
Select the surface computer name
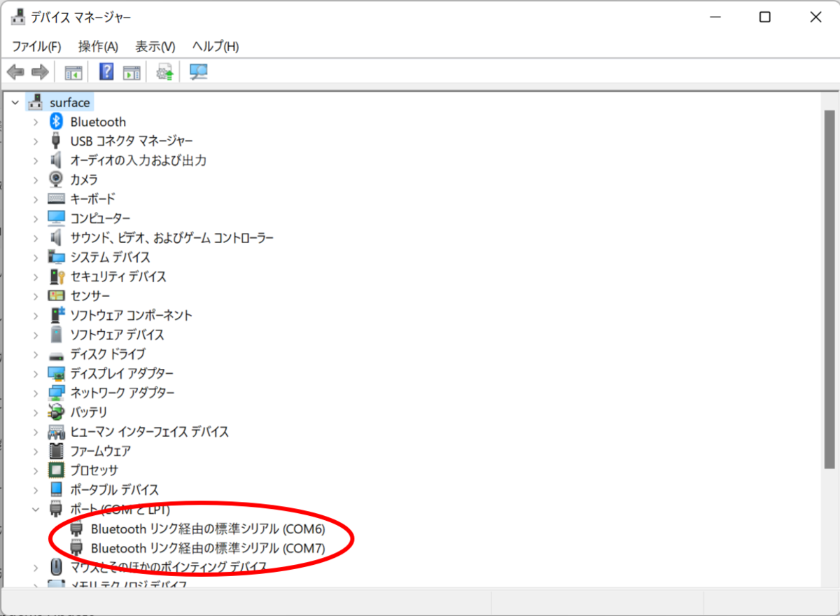coord(70,102)
